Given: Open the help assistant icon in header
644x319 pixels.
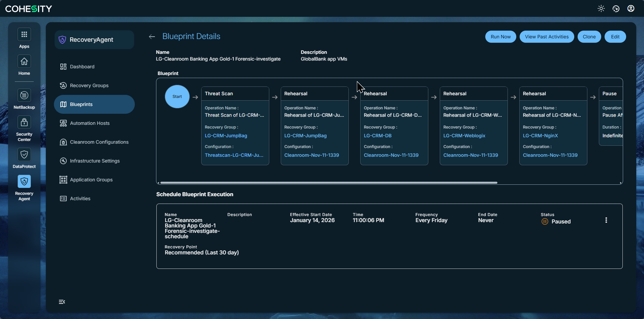Looking at the screenshot, I should pyautogui.click(x=616, y=8).
